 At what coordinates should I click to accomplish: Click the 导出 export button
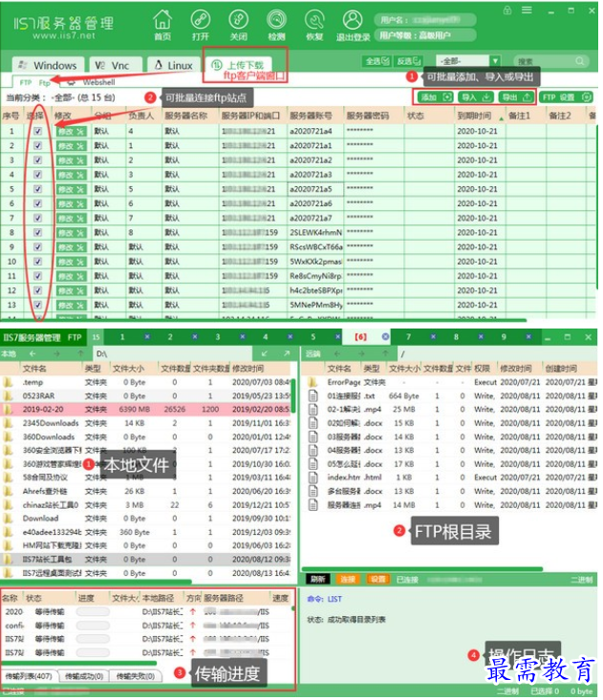(x=516, y=96)
